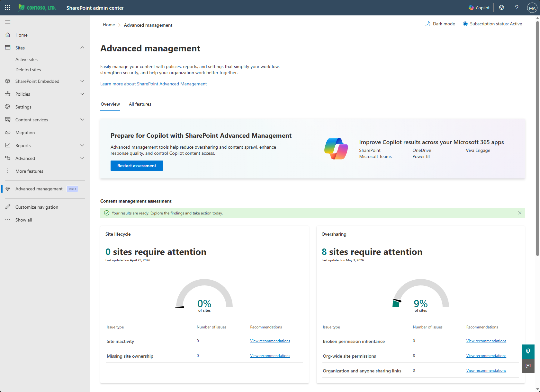View recommendations for Missing site ownership

pyautogui.click(x=270, y=356)
